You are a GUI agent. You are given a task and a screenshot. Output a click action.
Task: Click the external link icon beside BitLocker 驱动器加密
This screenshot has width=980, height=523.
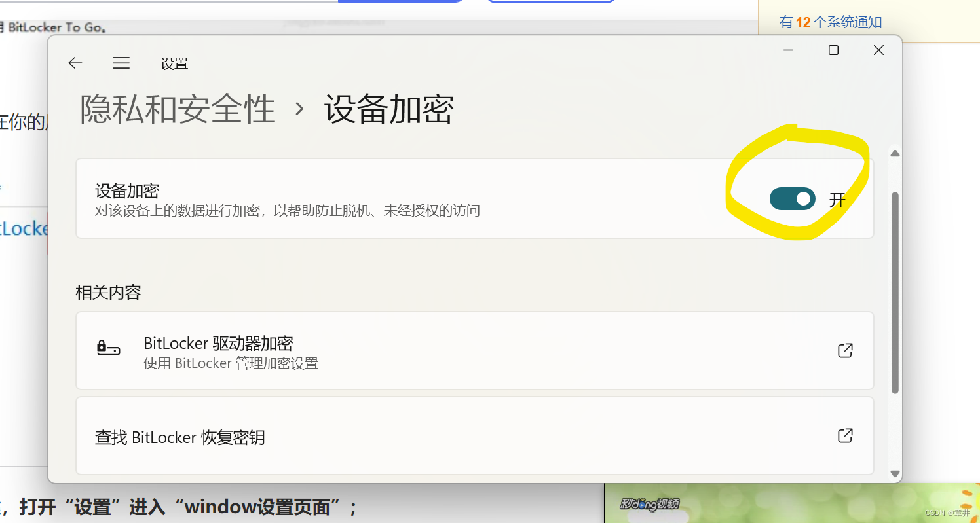[845, 351]
